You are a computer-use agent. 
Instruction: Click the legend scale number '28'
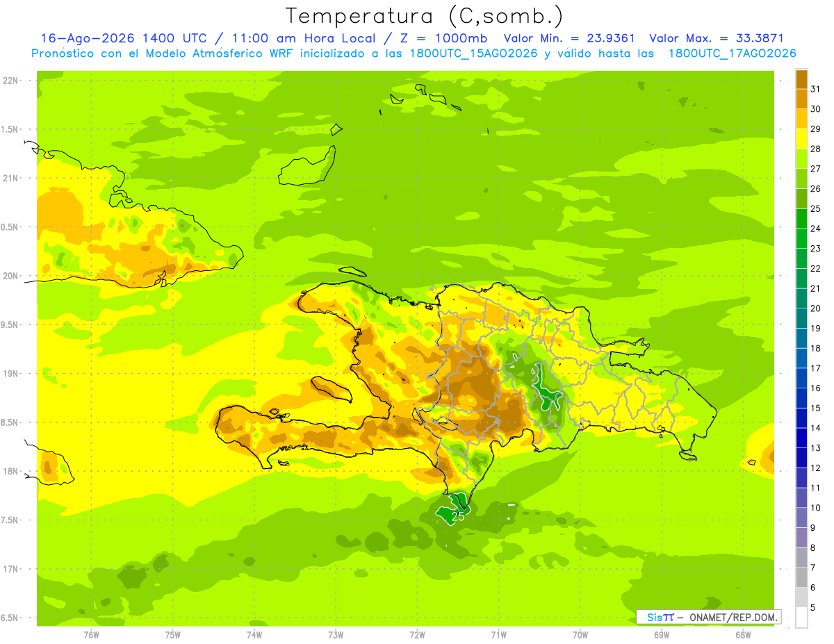tap(816, 149)
